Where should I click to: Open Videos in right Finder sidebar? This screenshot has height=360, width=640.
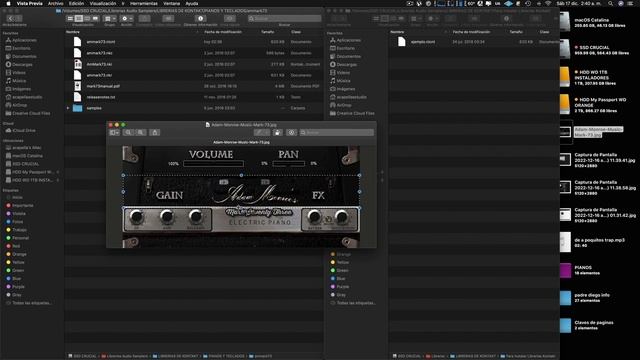pos(343,73)
